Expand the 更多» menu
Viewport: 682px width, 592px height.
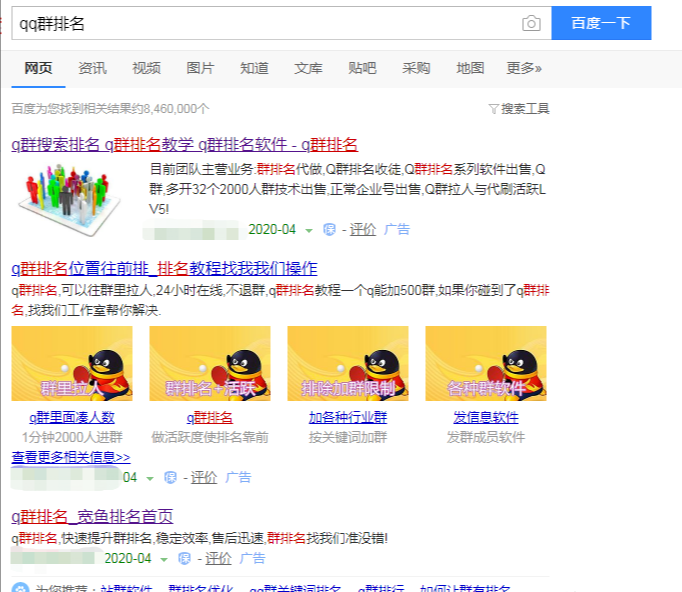click(x=524, y=68)
